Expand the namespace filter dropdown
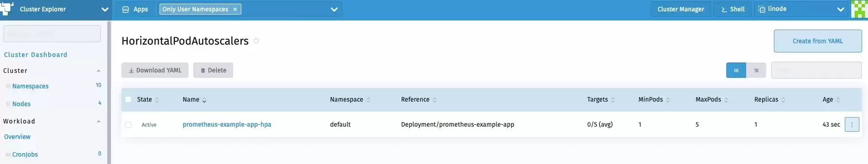 click(x=334, y=9)
